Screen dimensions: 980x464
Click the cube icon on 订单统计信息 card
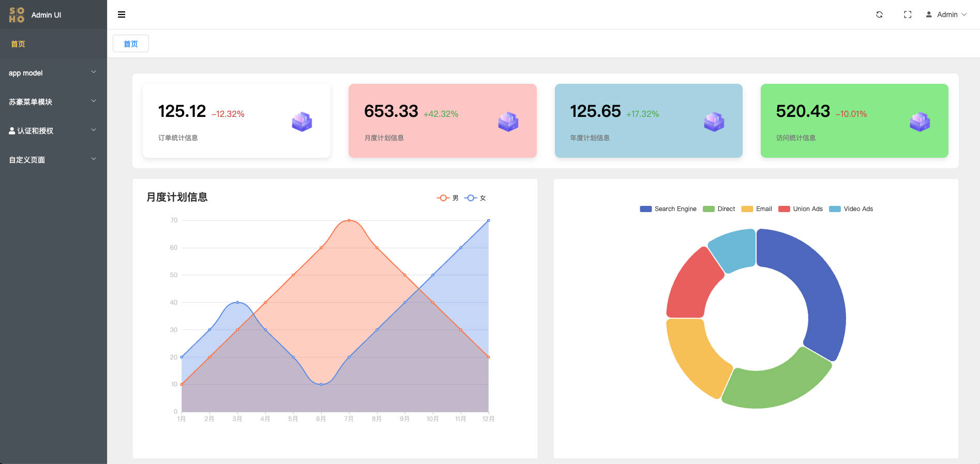pos(302,122)
